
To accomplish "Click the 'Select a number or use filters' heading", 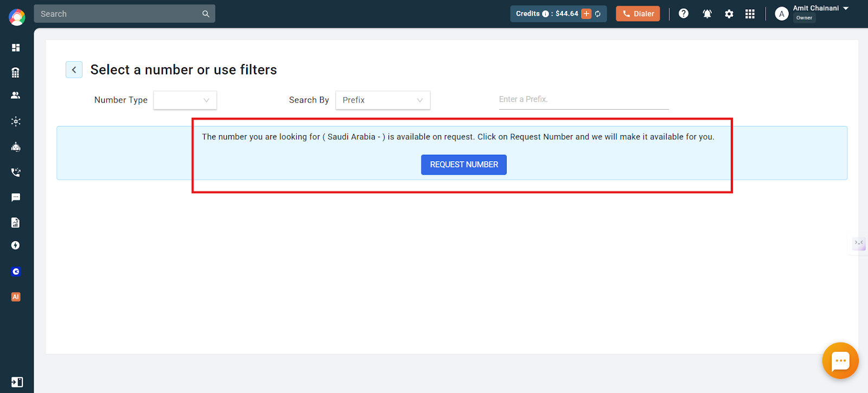I will click(x=183, y=70).
